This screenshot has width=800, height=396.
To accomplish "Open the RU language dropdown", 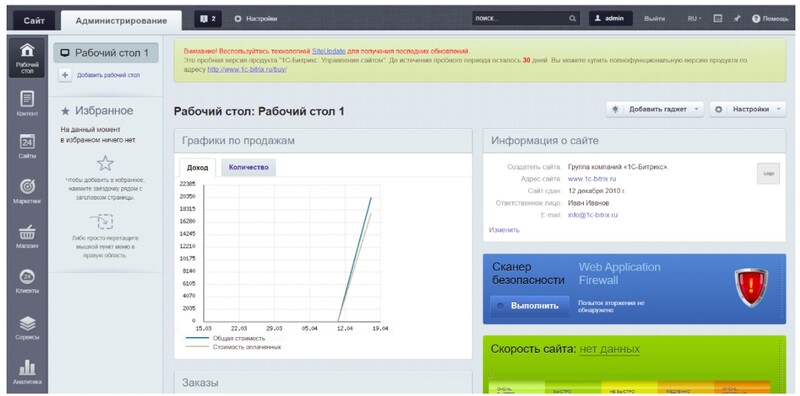I will (694, 19).
